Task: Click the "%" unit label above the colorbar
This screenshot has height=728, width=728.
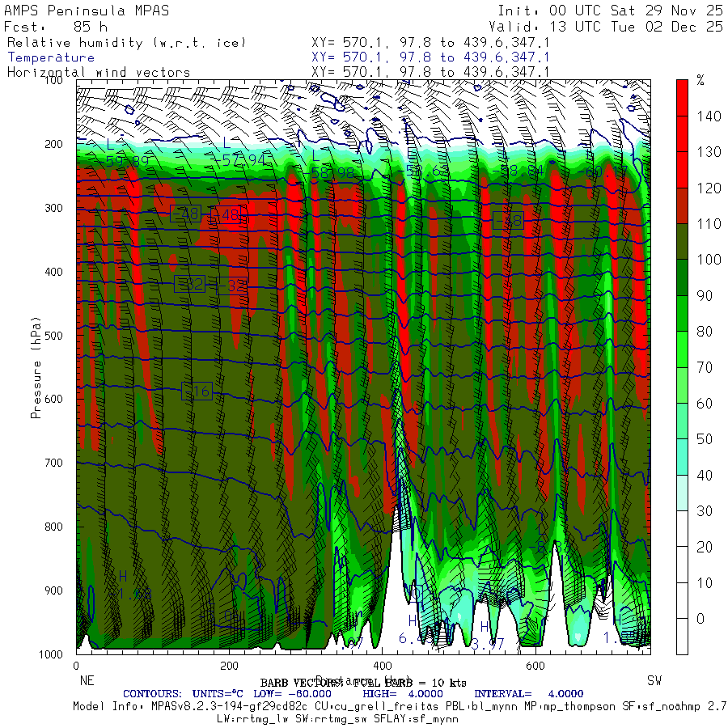Action: tap(700, 80)
